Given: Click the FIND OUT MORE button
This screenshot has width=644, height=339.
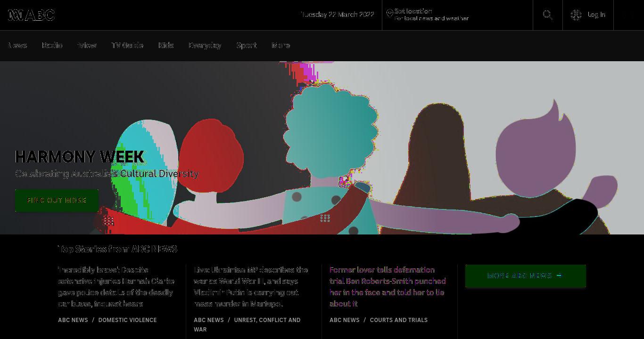Looking at the screenshot, I should point(57,201).
